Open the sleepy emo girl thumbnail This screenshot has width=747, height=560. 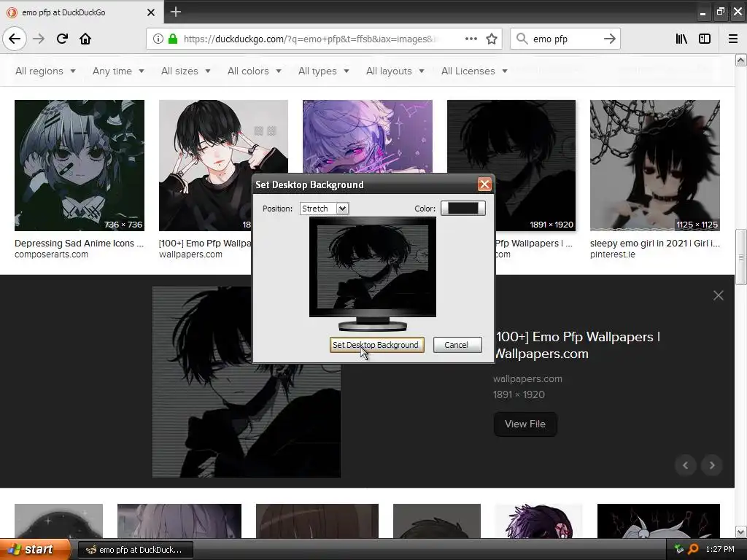[655, 166]
